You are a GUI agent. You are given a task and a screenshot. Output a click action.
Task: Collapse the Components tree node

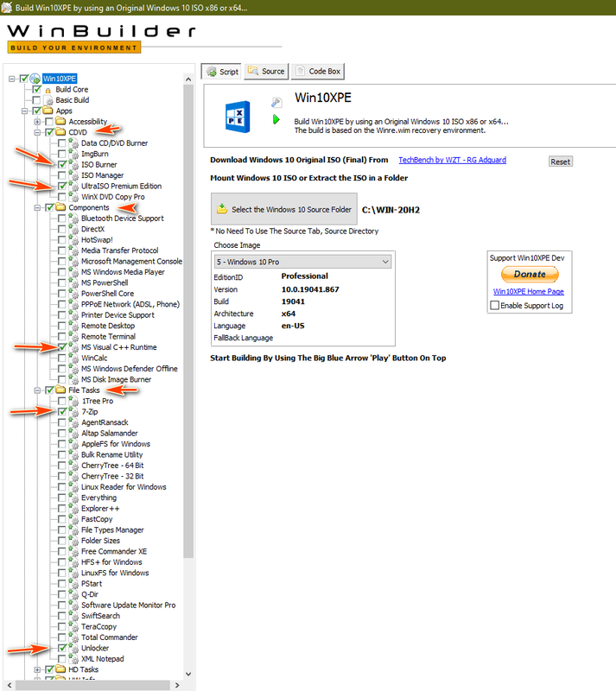tap(37, 207)
